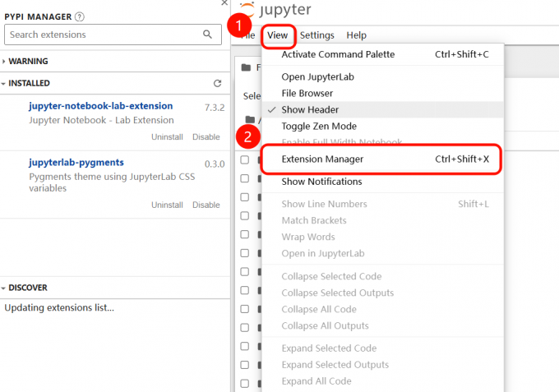Choose Extension Manager from View menu
The image size is (559, 392).
pos(383,159)
